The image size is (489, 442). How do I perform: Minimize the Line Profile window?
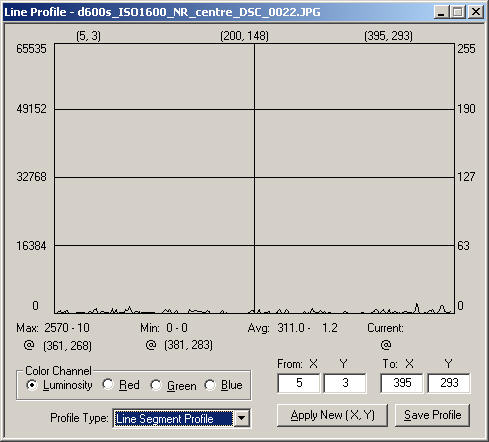tap(441, 12)
